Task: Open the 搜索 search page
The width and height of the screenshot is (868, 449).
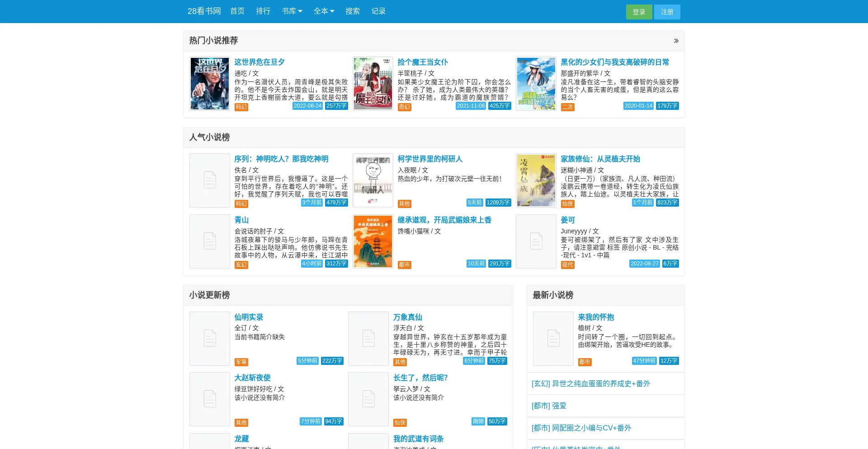Action: pos(353,11)
